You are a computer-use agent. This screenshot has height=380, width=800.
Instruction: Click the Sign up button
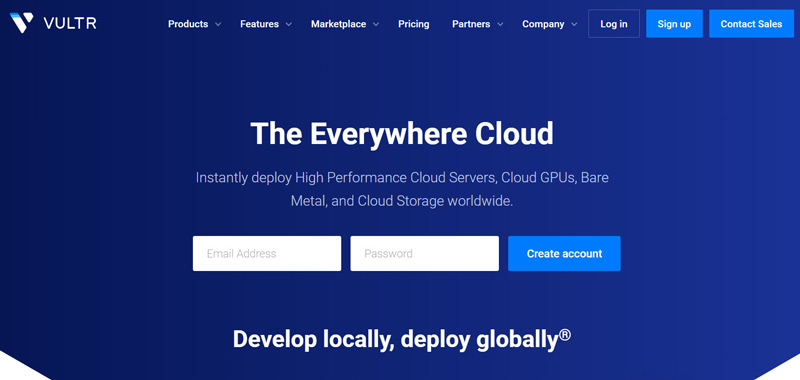(674, 23)
